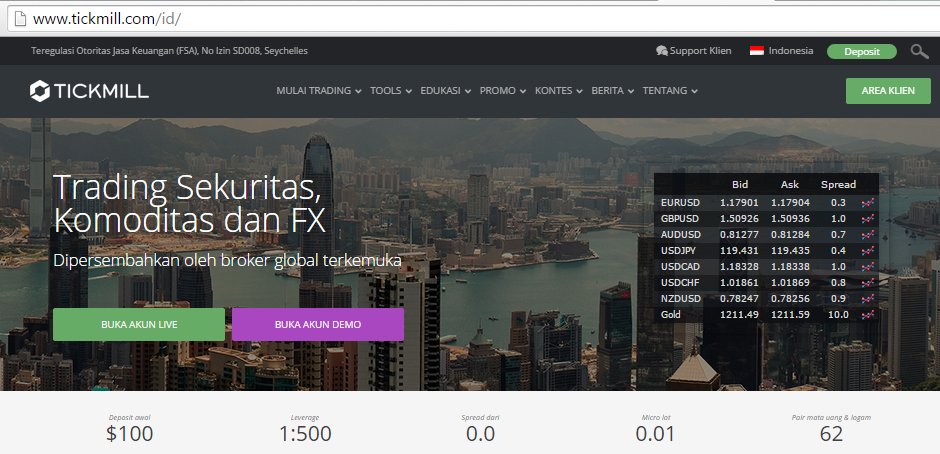Click the Support Klien chat bubble icon
The width and height of the screenshot is (940, 454).
[x=662, y=51]
